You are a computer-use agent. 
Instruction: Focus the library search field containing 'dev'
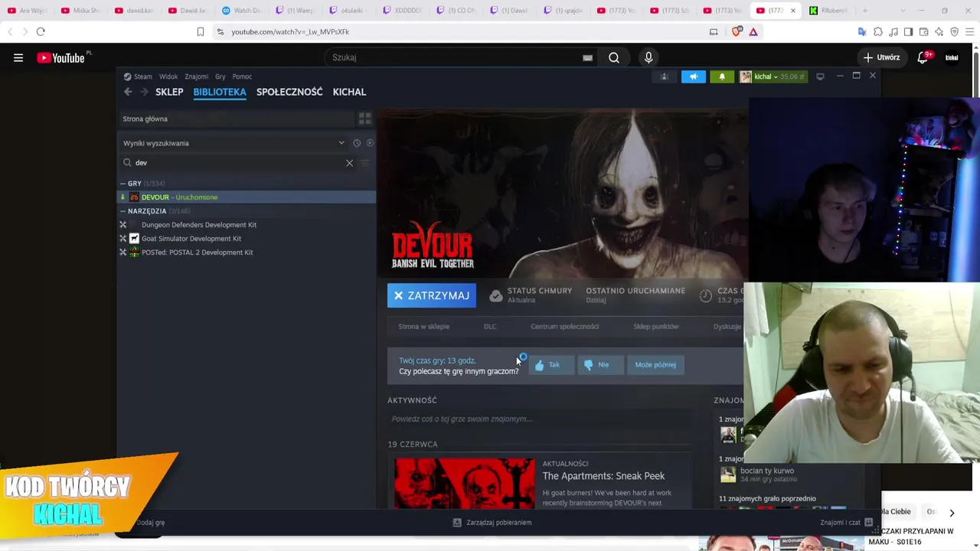click(x=237, y=163)
